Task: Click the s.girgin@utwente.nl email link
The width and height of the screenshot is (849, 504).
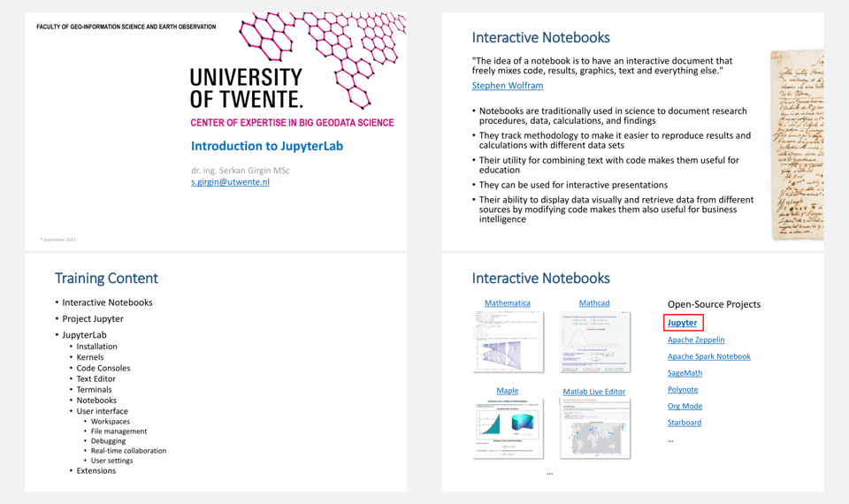Action: point(230,182)
